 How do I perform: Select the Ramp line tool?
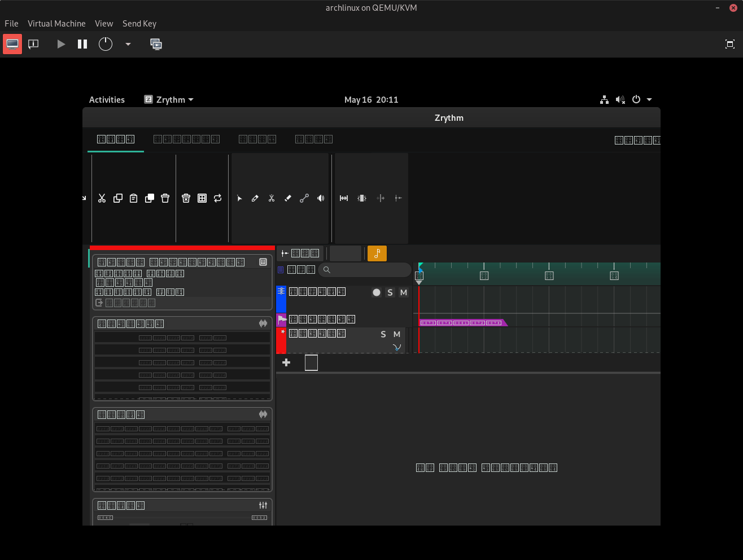point(304,198)
